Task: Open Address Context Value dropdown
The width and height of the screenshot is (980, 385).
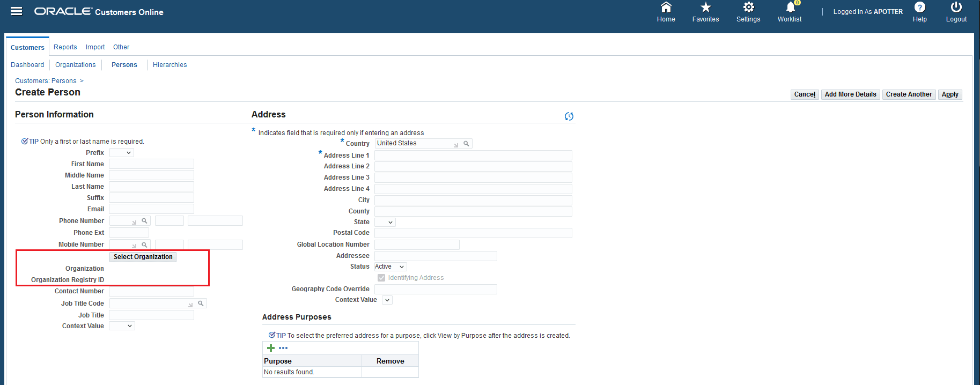Action: [x=387, y=300]
